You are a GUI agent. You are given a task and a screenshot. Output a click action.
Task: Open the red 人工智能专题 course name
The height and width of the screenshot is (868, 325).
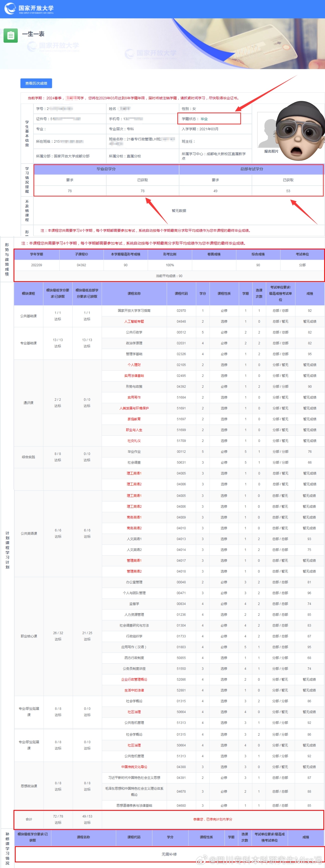click(134, 321)
